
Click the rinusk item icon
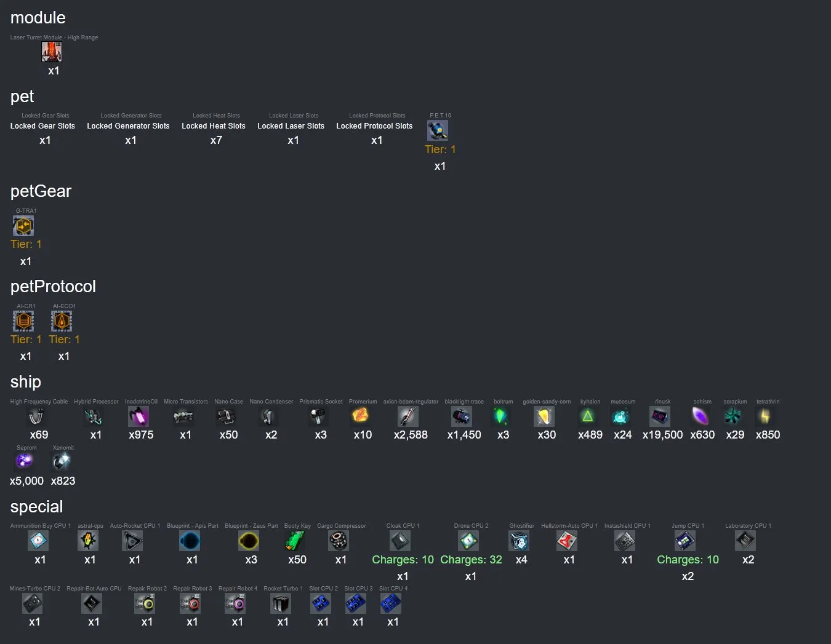[x=660, y=416]
